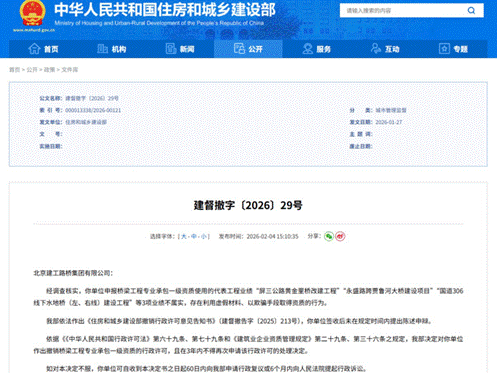The height and width of the screenshot is (373, 497).
Task: Click the article heading 建督撤字〔2026〕29号
Action: (x=248, y=205)
